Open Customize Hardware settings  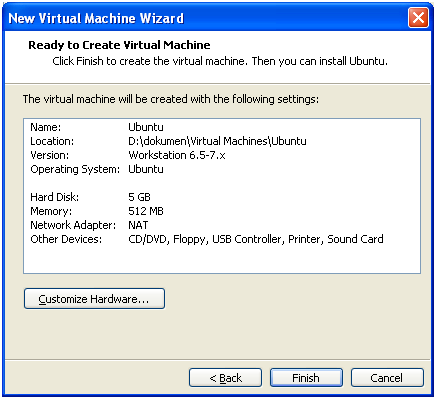[94, 299]
